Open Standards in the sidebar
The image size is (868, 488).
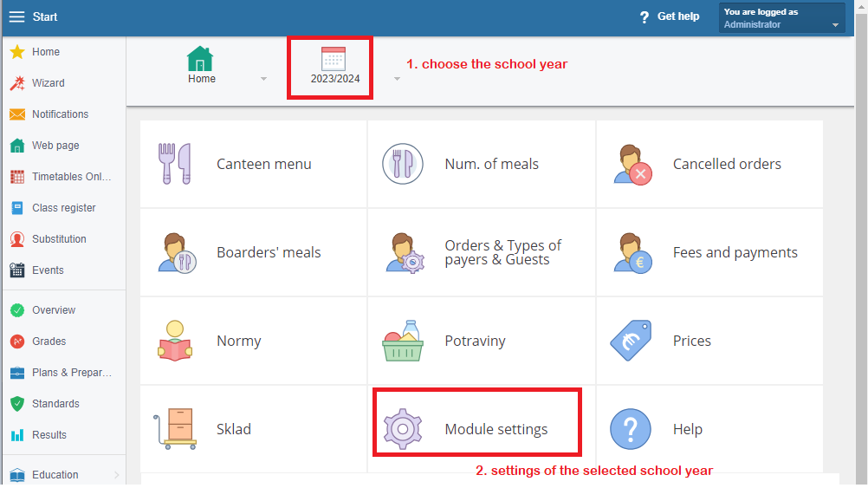55,404
